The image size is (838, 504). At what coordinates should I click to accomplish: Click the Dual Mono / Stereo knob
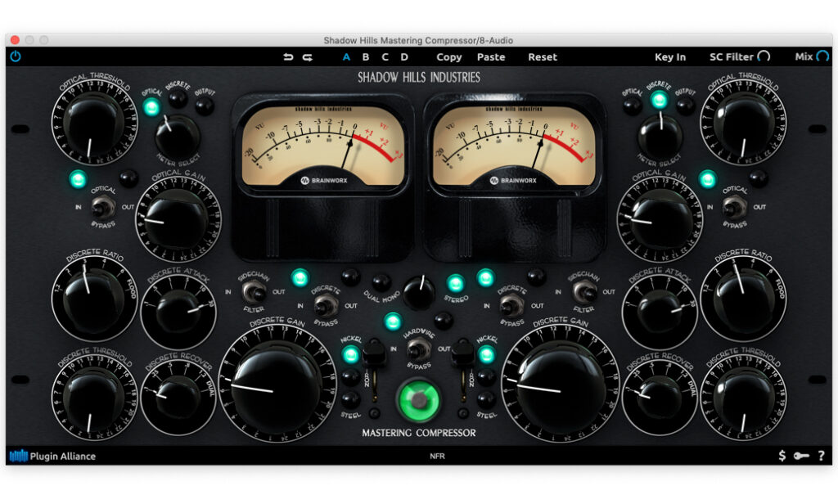pos(419,292)
